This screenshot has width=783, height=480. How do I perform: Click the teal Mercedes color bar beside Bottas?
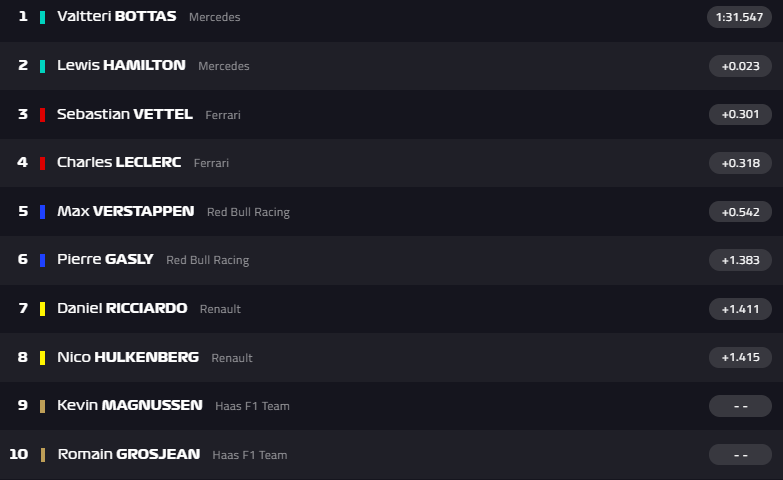(x=42, y=17)
